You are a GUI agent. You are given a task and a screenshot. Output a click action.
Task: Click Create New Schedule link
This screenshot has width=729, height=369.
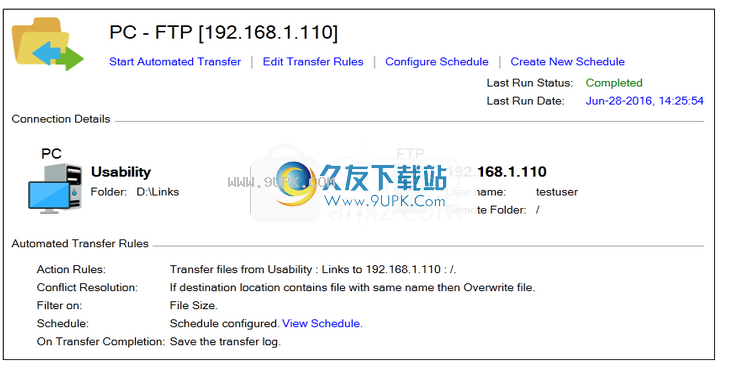(567, 62)
